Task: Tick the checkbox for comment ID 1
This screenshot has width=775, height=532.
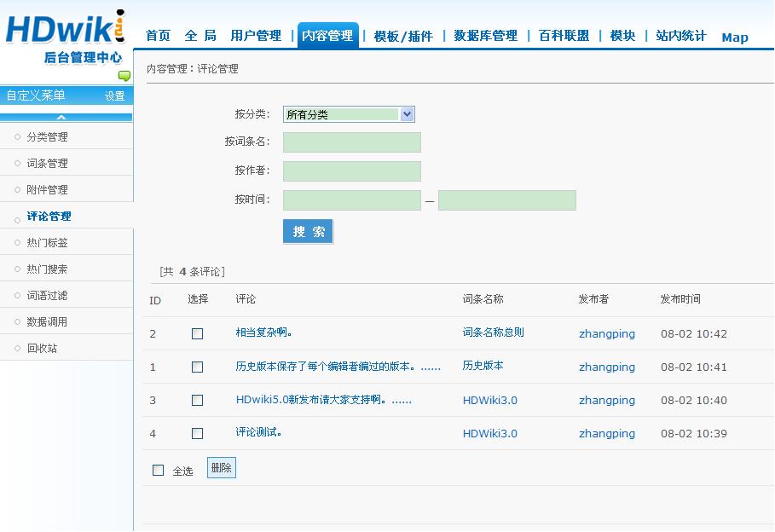Action: (197, 367)
